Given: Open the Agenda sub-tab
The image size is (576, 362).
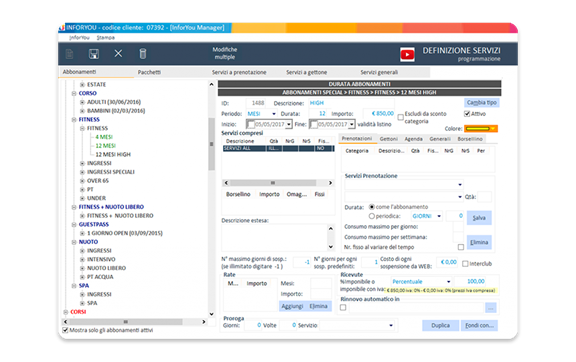Looking at the screenshot, I should pyautogui.click(x=414, y=139).
